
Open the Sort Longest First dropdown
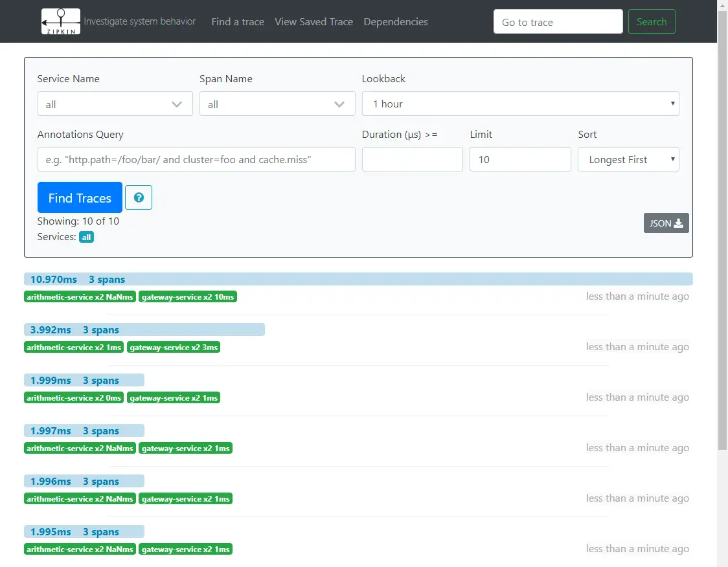point(628,160)
